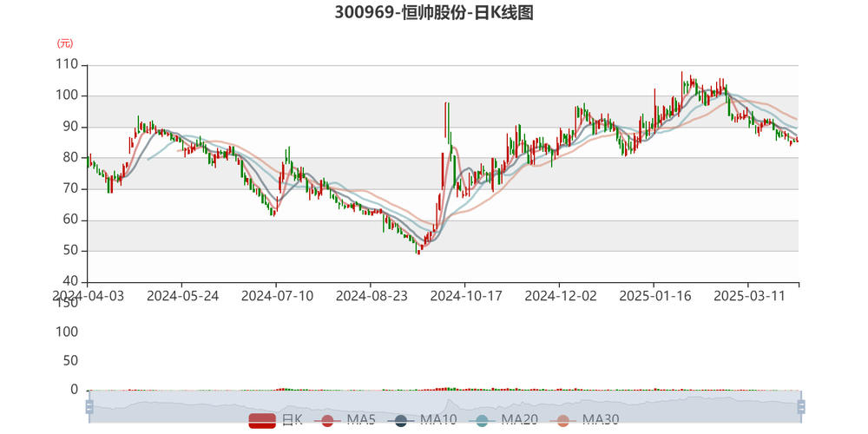Screen dimensions: 868x434
Task: Toggle the MA10 line in the legend
Action: point(423,420)
